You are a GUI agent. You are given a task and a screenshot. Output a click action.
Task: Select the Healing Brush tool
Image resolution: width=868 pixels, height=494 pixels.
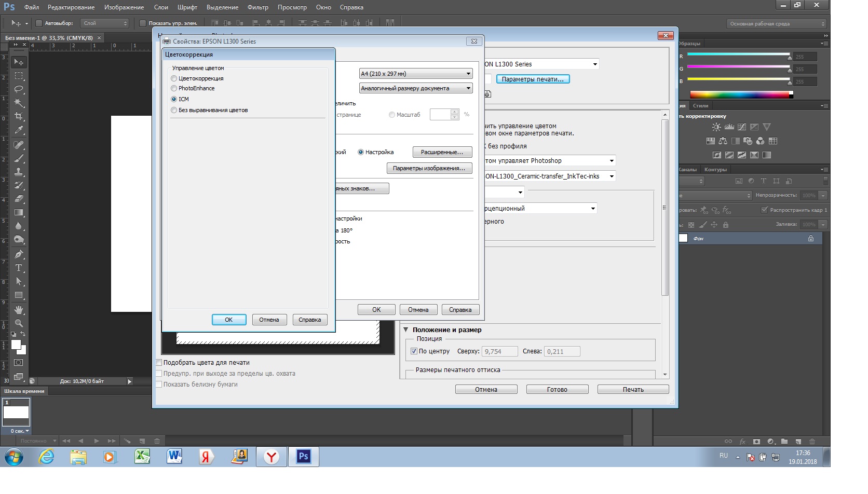19,145
